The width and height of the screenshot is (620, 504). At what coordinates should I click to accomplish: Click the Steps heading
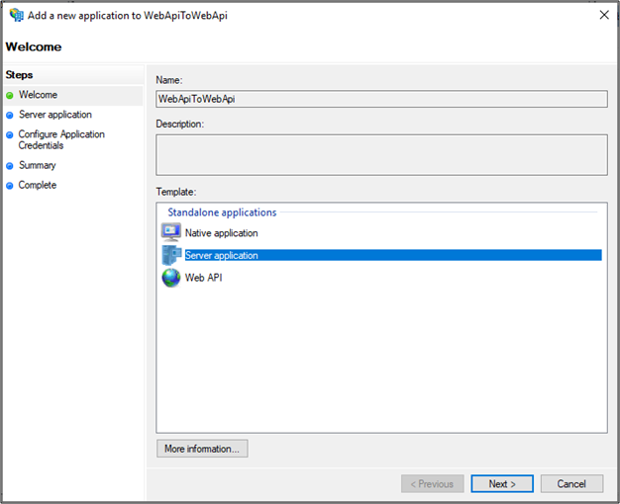pos(19,75)
